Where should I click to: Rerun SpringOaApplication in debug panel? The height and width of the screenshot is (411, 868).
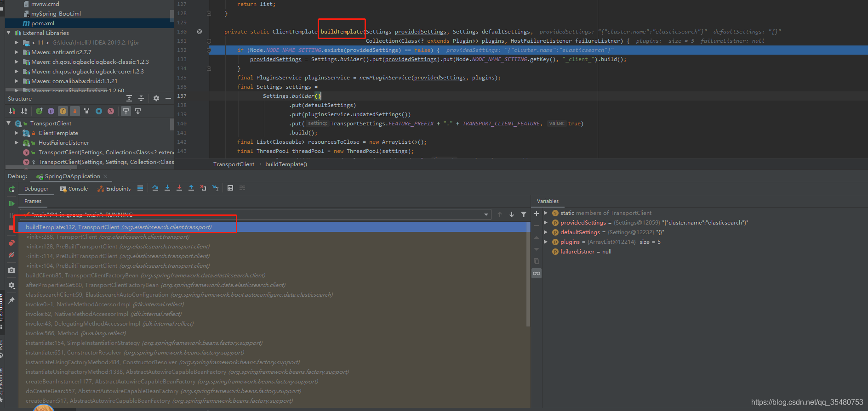[11, 189]
